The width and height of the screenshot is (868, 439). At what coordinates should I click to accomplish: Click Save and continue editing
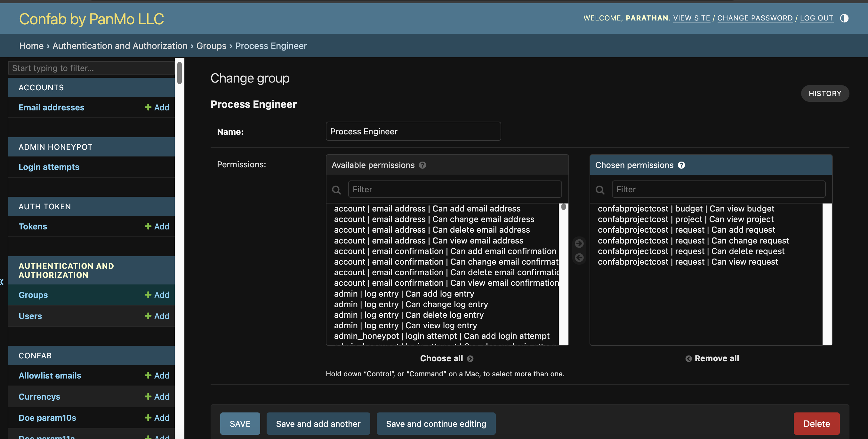pos(436,424)
